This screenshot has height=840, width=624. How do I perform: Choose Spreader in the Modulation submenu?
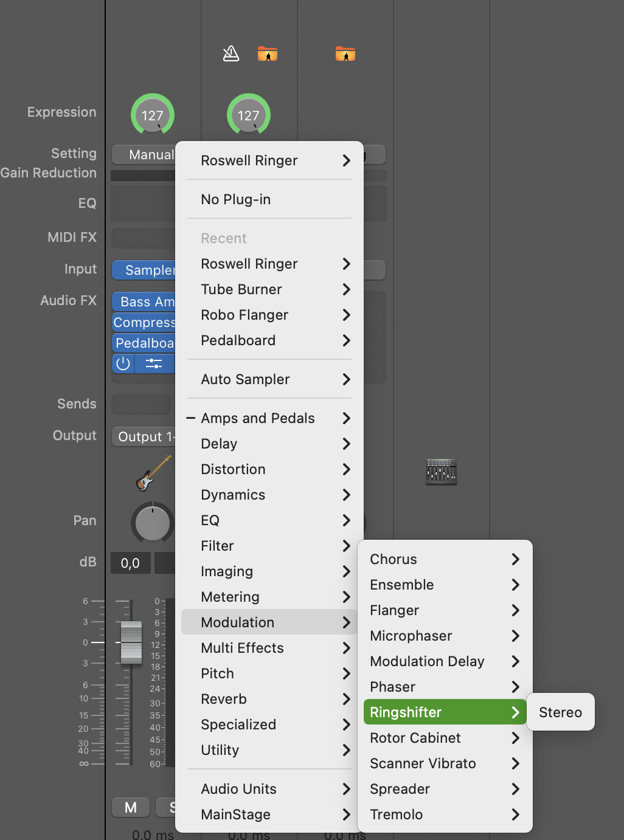445,789
